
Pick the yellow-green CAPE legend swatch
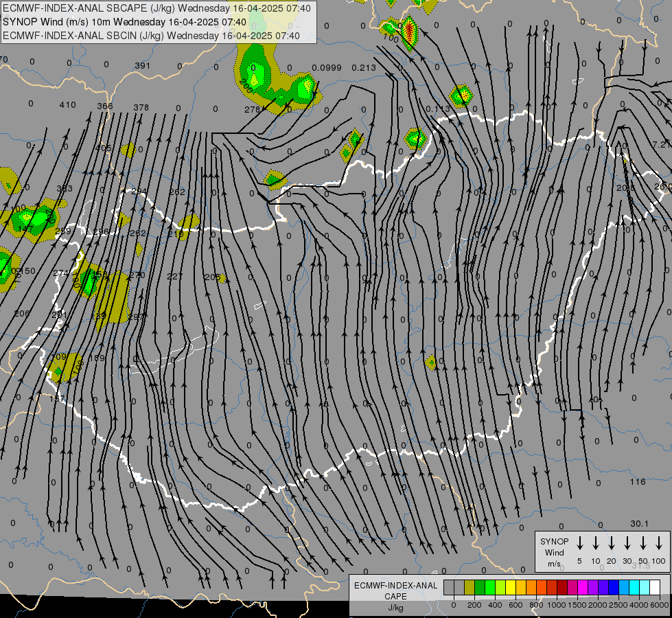(500, 587)
